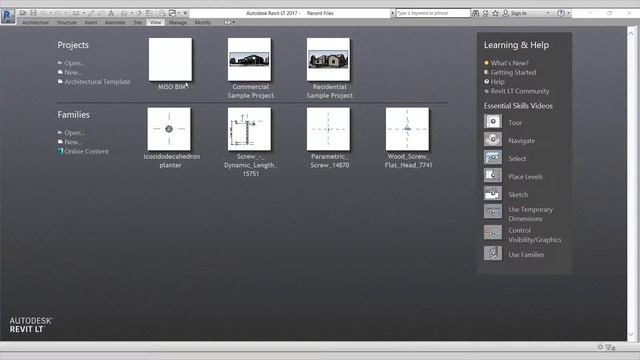Open the Screw Dynamic Length 15751 thumbnail
The height and width of the screenshot is (360, 640).
click(x=249, y=129)
